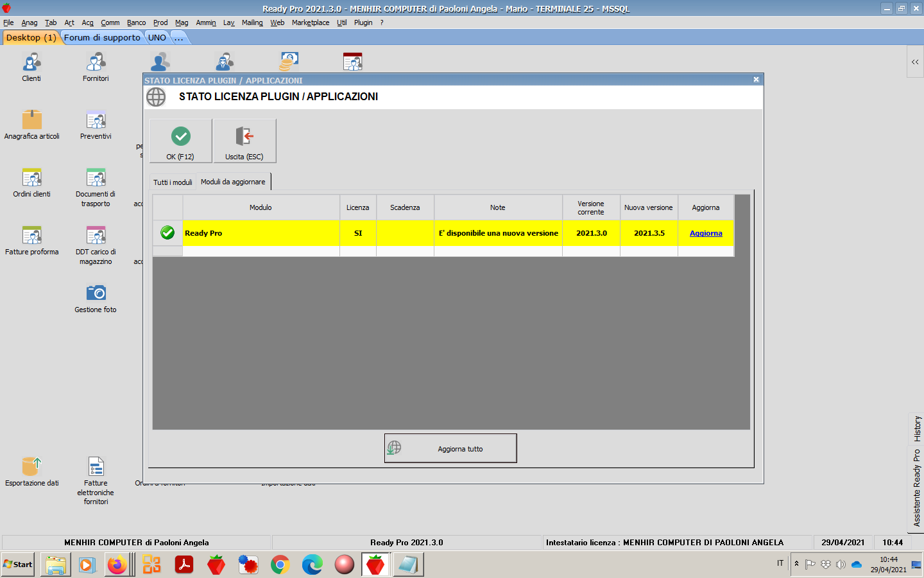Open Fatture elettroniche fornitori icon
Screen dimensions: 924x578
(96, 480)
